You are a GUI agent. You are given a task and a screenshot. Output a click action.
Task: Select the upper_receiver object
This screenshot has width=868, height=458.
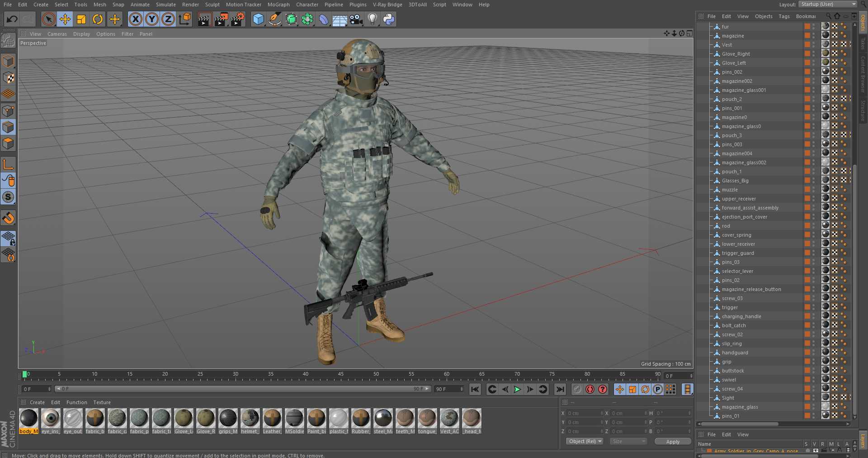click(739, 199)
